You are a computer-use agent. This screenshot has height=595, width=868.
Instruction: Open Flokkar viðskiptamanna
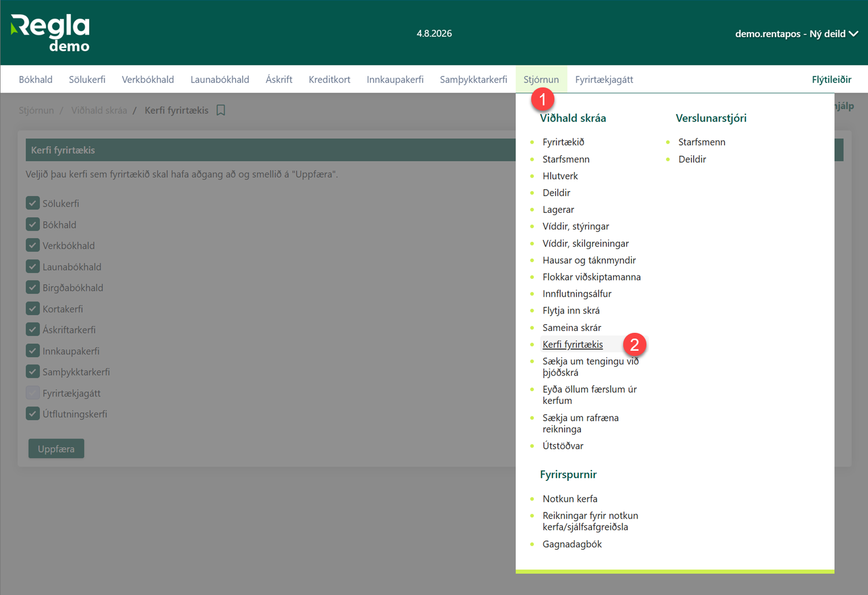(x=591, y=277)
